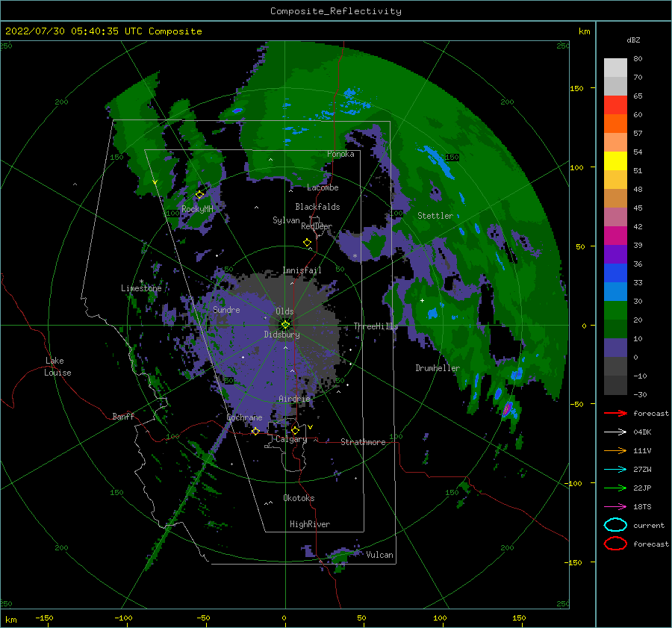Click the green 22JP arrow icon

pos(615,488)
